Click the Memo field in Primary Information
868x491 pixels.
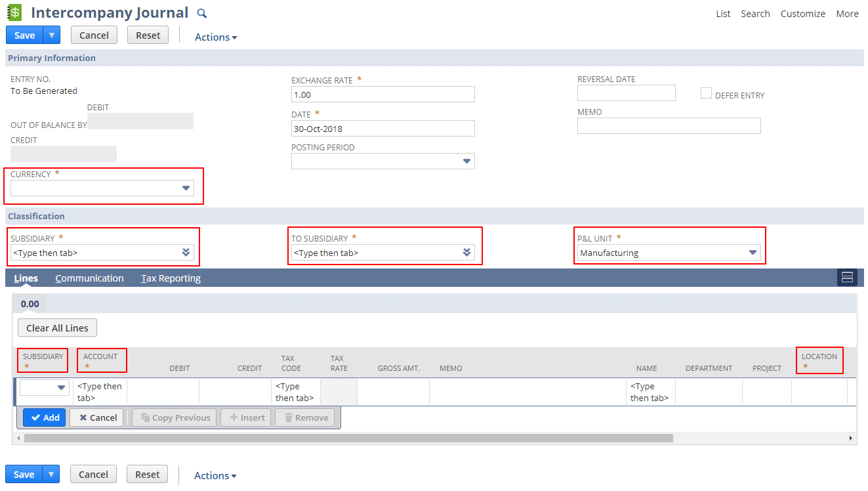pos(669,125)
